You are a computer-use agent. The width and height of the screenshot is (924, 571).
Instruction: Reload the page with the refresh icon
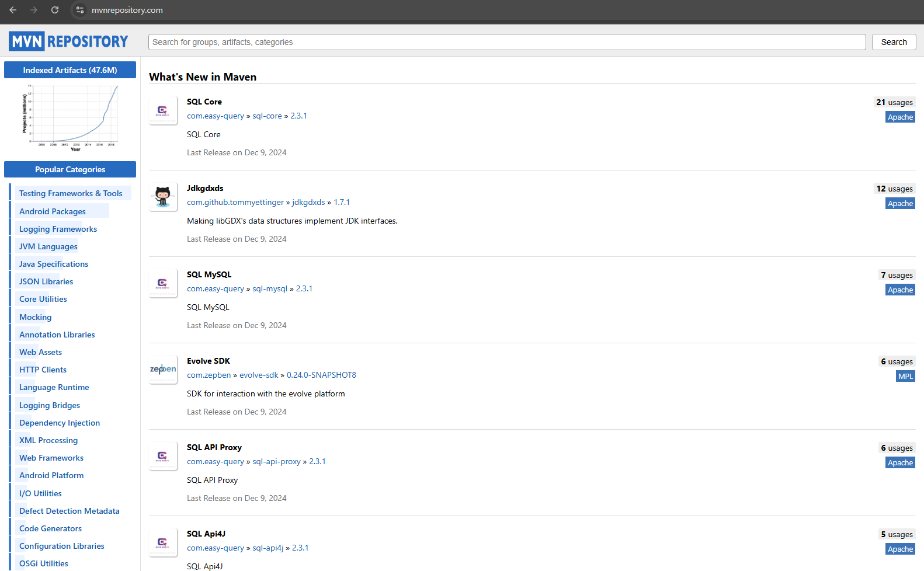55,10
